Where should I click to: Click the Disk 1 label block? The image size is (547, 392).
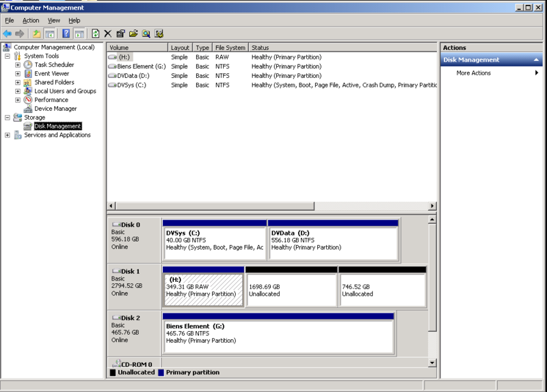(134, 287)
